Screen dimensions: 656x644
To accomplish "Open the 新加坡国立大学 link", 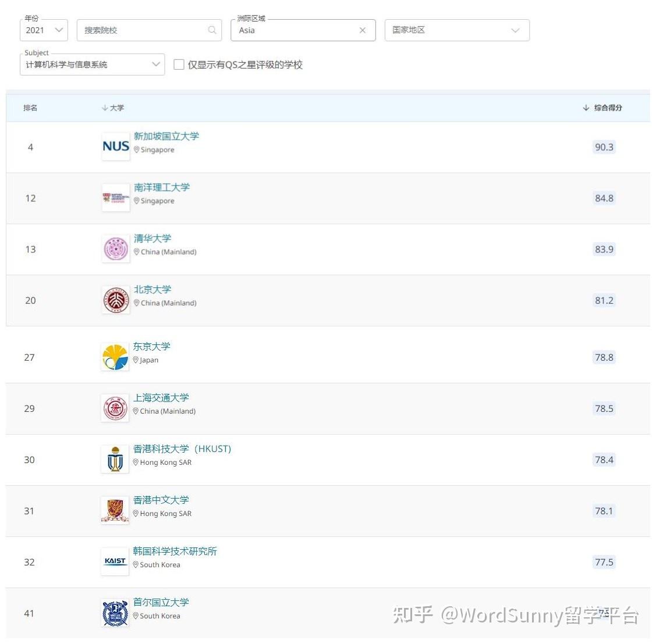I will [x=166, y=136].
